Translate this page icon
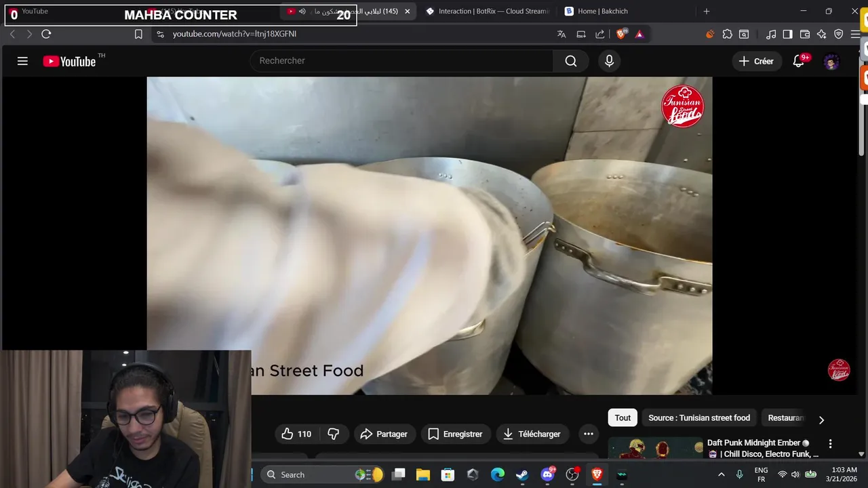Image resolution: width=868 pixels, height=488 pixels. [x=561, y=34]
